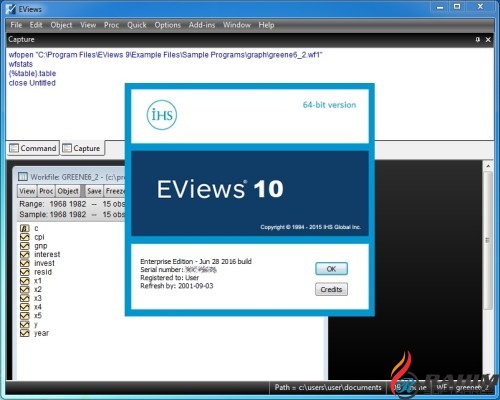This screenshot has width=500, height=400.
Task: Open the View menu in menu bar
Action: 88,25
